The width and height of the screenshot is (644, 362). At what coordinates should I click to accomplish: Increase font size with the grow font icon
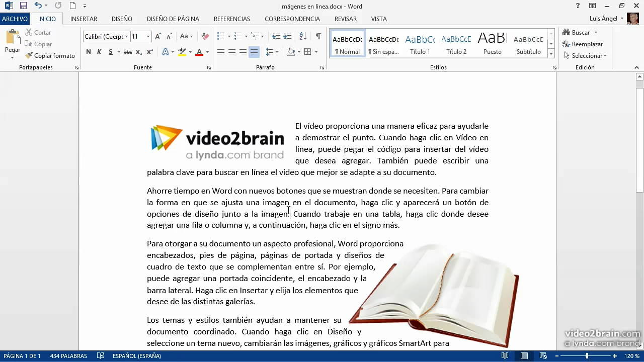click(158, 37)
